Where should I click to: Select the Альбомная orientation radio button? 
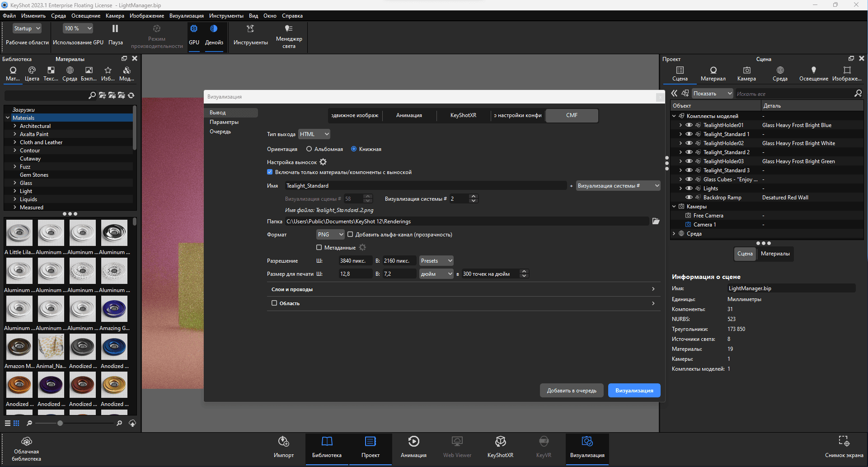(309, 149)
